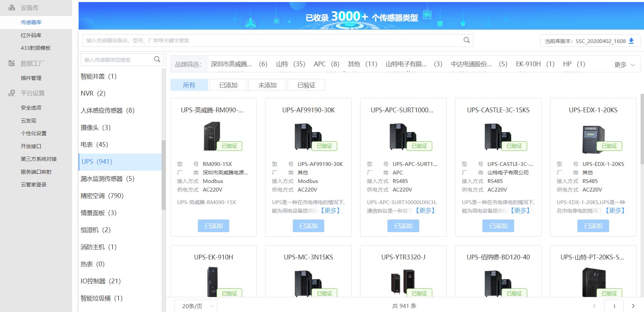
Task: Open the 20条/页 page size dropdown
Action: tap(196, 306)
